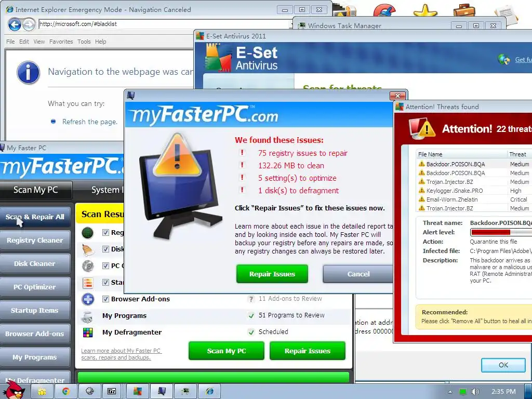Click the colorful My Defragmenter grid icon
The width and height of the screenshot is (532, 399).
(x=88, y=332)
